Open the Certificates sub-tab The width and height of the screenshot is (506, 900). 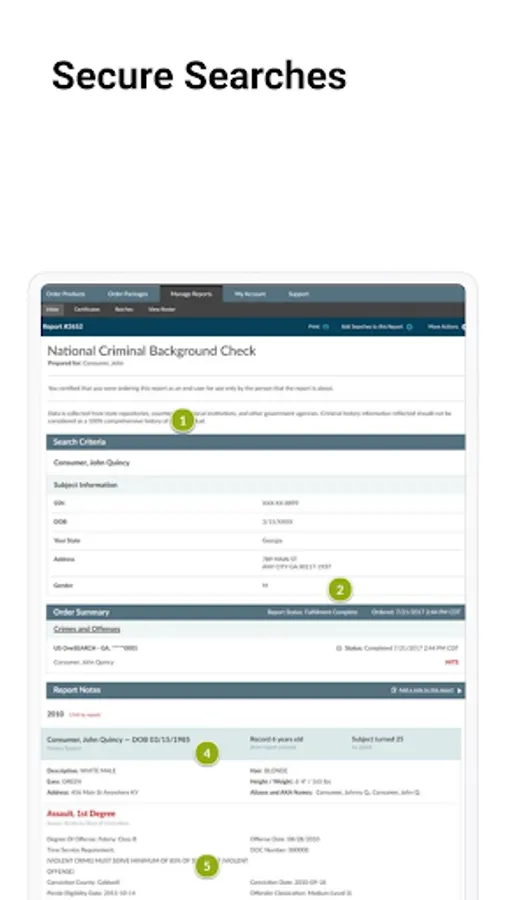(87, 309)
